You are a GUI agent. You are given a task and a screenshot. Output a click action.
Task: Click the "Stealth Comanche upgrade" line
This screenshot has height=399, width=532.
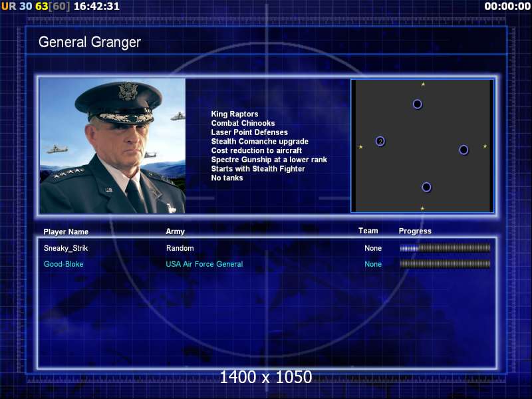259,142
